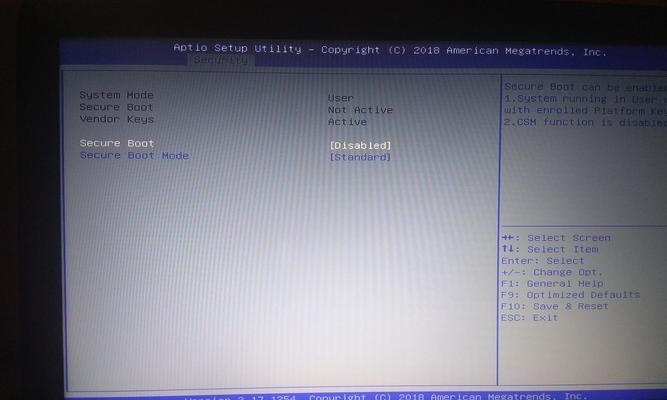Image resolution: width=667 pixels, height=400 pixels.
Task: Click the System Mode value 'User'
Action: [341, 98]
